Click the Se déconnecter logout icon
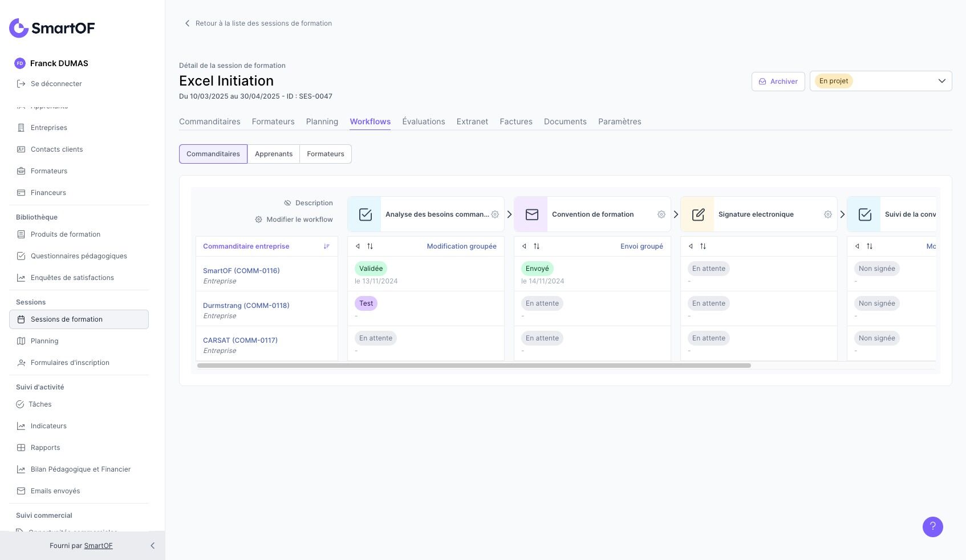Viewport: 966px width, 560px height. point(21,84)
